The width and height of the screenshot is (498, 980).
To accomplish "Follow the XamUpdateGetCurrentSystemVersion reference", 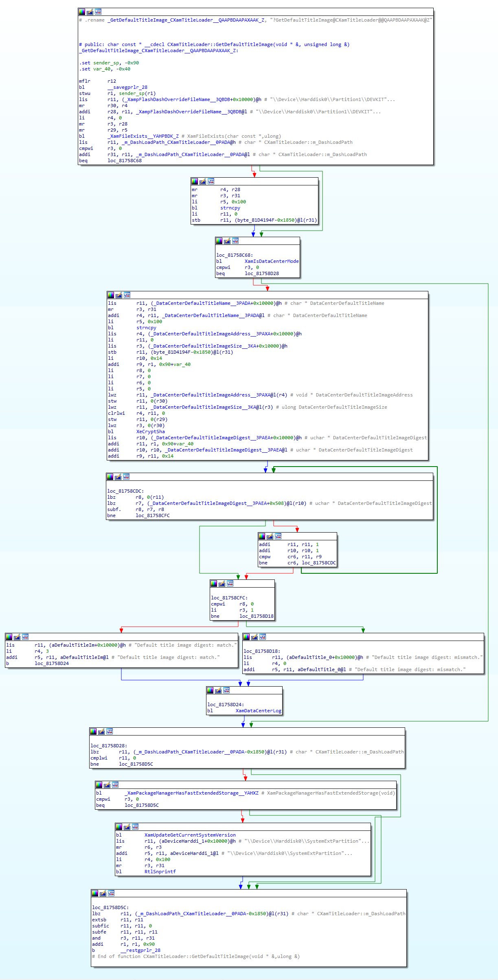I will coord(190,835).
